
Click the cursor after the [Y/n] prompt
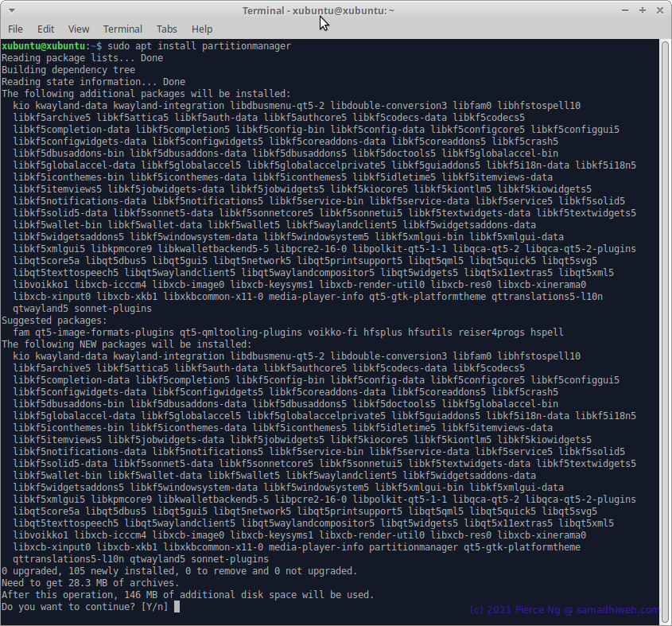[x=177, y=607]
